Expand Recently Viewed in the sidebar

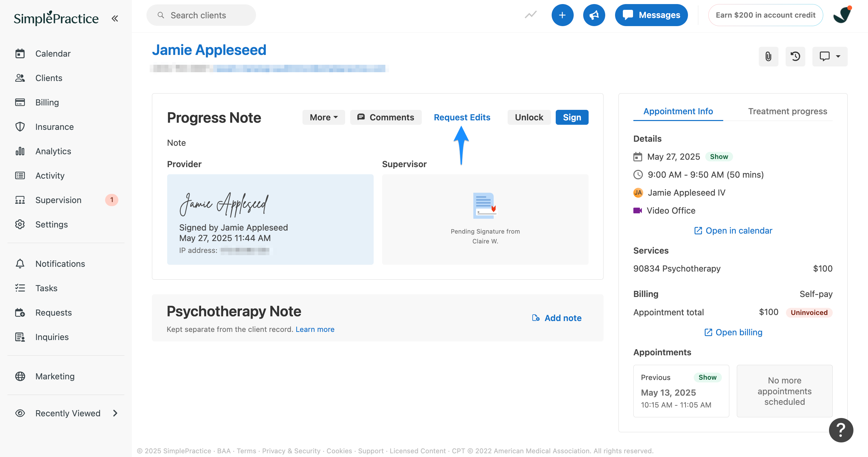click(x=66, y=413)
